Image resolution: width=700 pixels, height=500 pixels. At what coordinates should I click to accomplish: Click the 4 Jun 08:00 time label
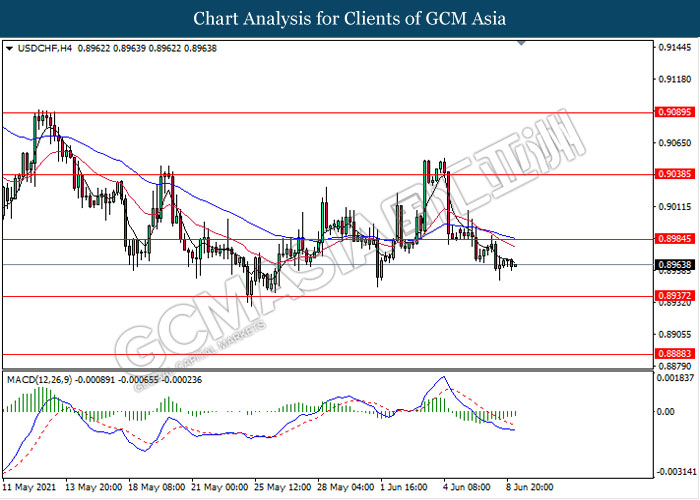click(467, 487)
